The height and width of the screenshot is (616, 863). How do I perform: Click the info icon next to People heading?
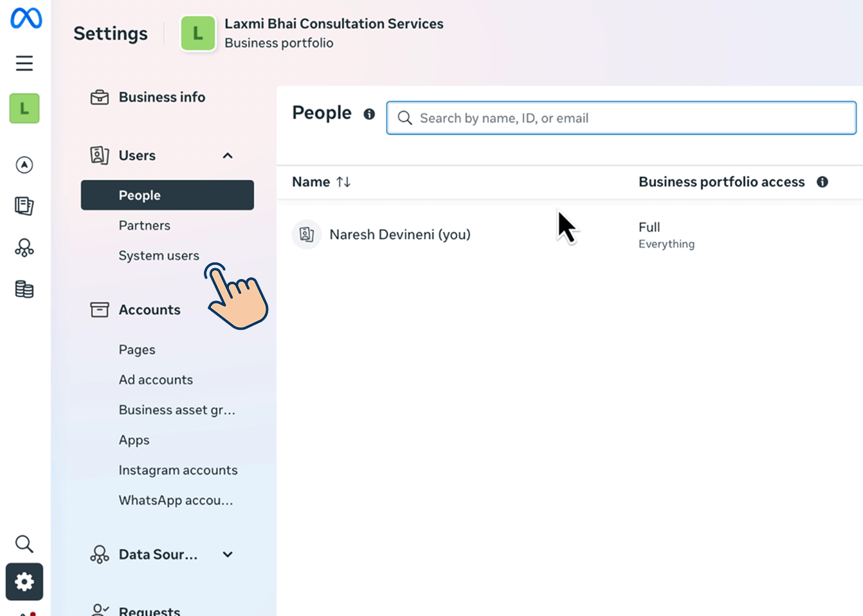(x=369, y=114)
